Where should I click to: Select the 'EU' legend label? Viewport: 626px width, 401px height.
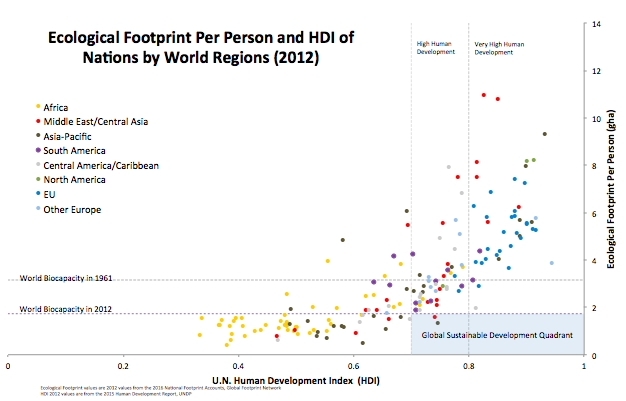(x=49, y=195)
